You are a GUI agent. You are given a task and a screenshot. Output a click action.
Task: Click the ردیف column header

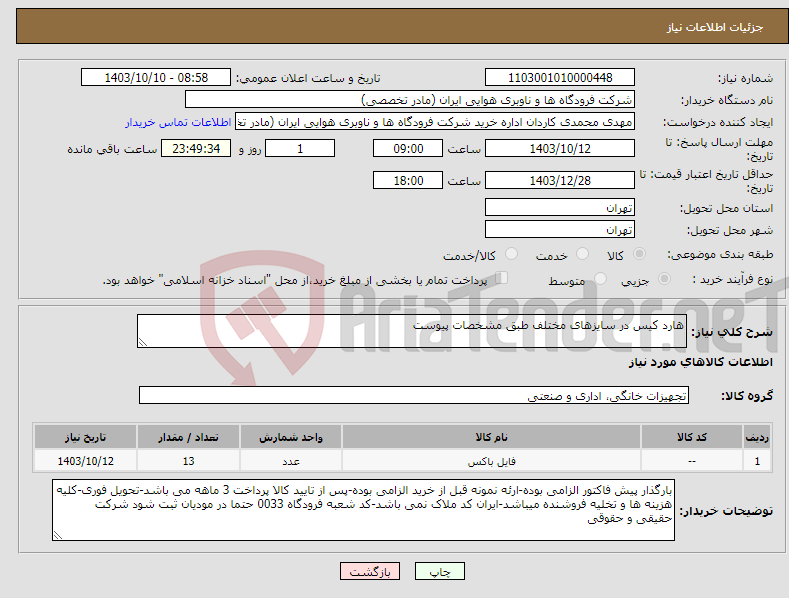pos(757,437)
